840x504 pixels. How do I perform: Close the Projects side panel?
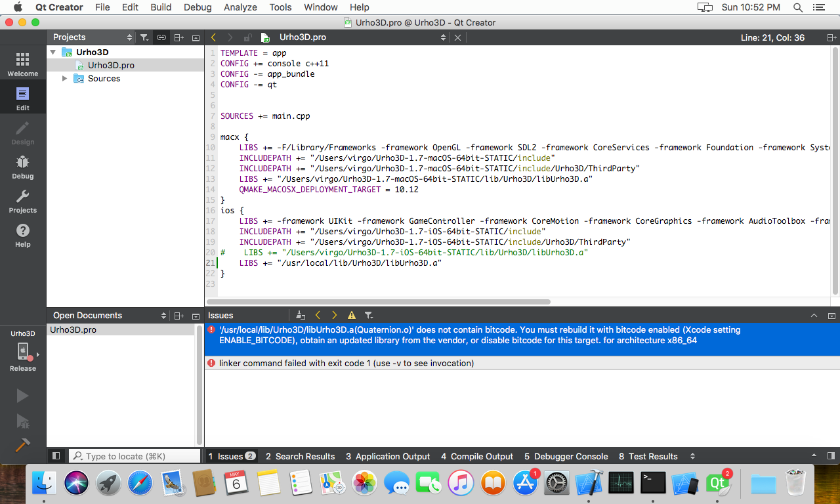pyautogui.click(x=196, y=37)
